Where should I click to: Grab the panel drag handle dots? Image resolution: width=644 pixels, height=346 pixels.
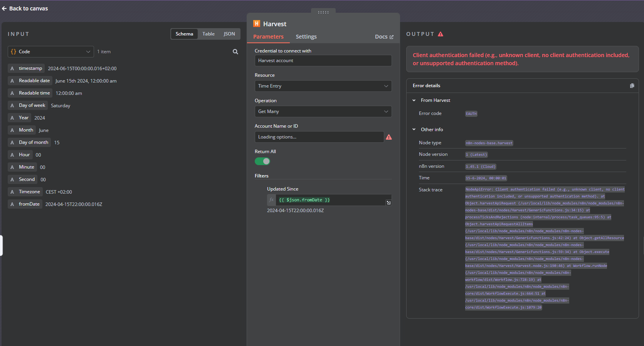[x=323, y=12]
